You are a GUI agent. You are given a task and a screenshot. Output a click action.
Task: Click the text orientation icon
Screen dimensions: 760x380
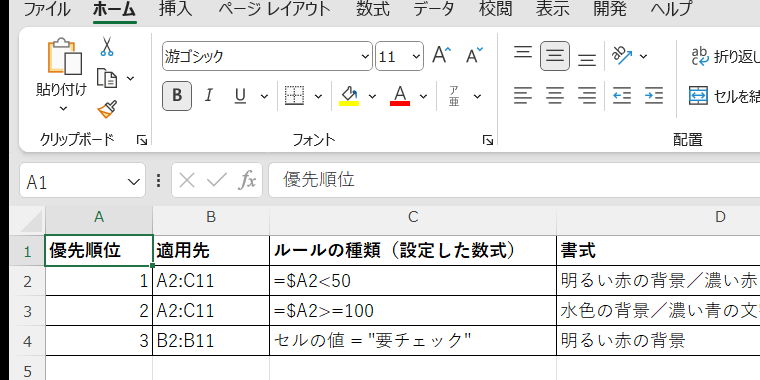coord(623,56)
